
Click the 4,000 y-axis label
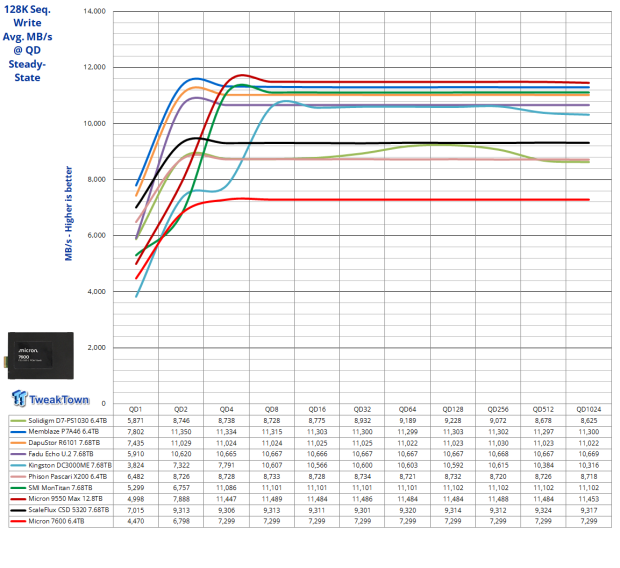96,292
